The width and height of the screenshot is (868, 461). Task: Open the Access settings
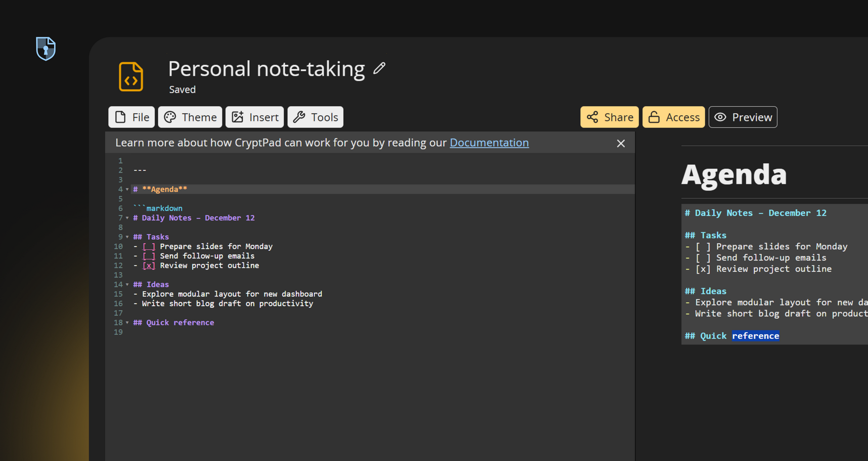coord(673,117)
